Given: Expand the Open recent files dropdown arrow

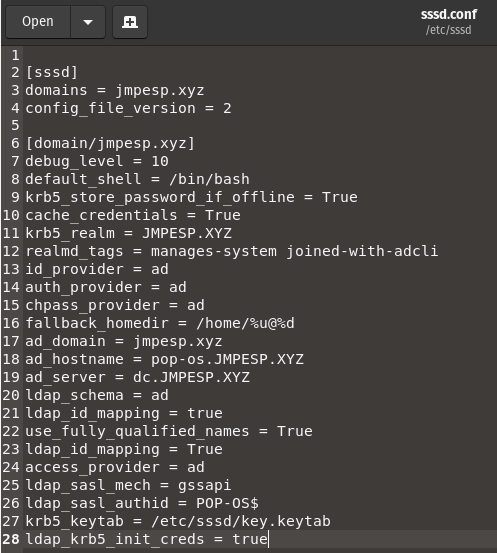Looking at the screenshot, I should (x=88, y=22).
